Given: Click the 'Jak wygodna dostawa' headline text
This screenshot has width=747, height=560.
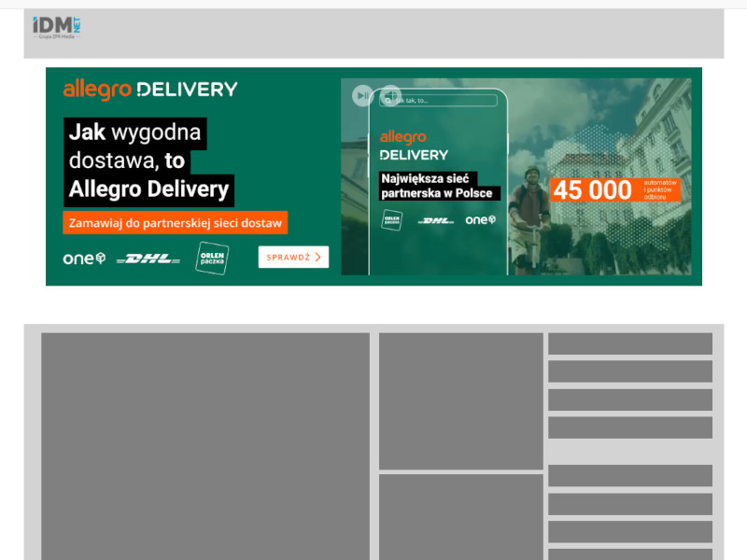Looking at the screenshot, I should [148, 161].
